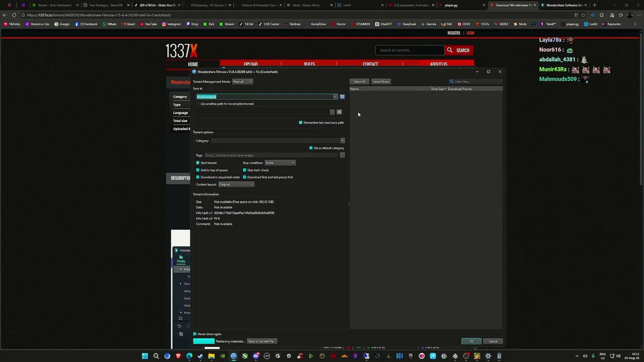This screenshot has width=644, height=362.
Task: Toggle 'Skip hash check' checkbox
Action: click(x=245, y=170)
